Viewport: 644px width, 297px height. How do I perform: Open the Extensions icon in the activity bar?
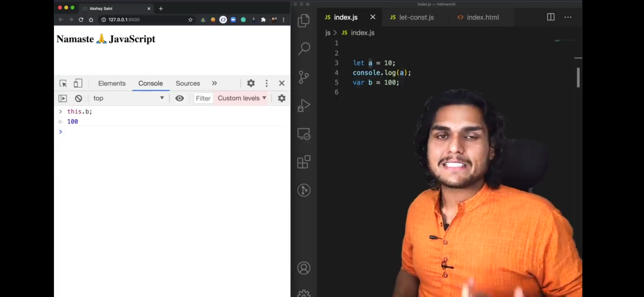[304, 162]
